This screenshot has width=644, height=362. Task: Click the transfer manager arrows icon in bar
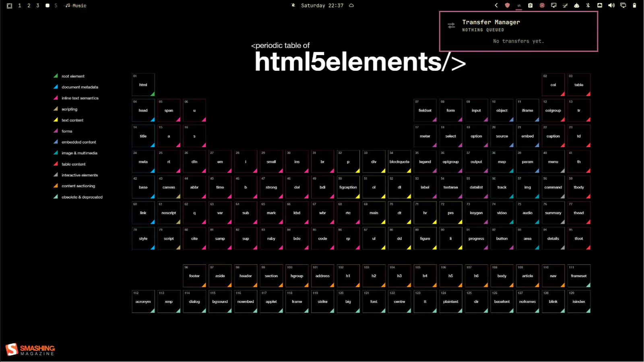pyautogui.click(x=519, y=5)
